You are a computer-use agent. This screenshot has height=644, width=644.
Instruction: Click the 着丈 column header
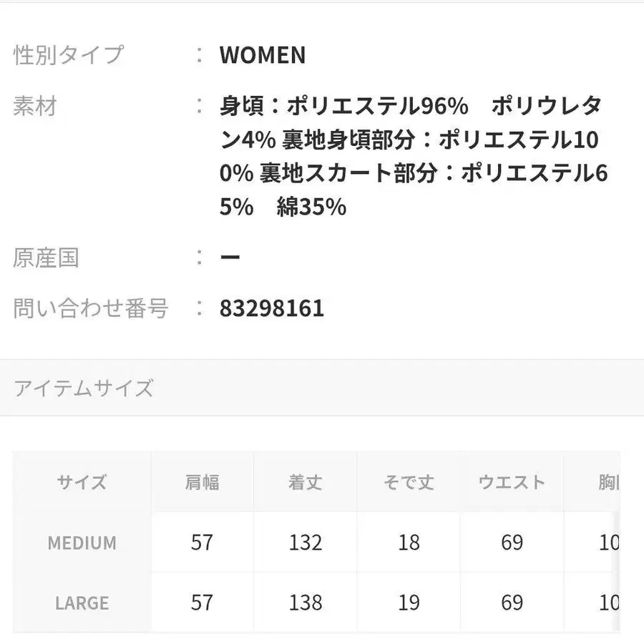click(x=306, y=482)
